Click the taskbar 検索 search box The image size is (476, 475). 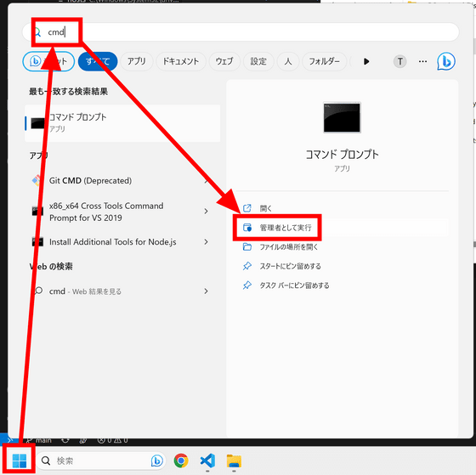(x=101, y=461)
